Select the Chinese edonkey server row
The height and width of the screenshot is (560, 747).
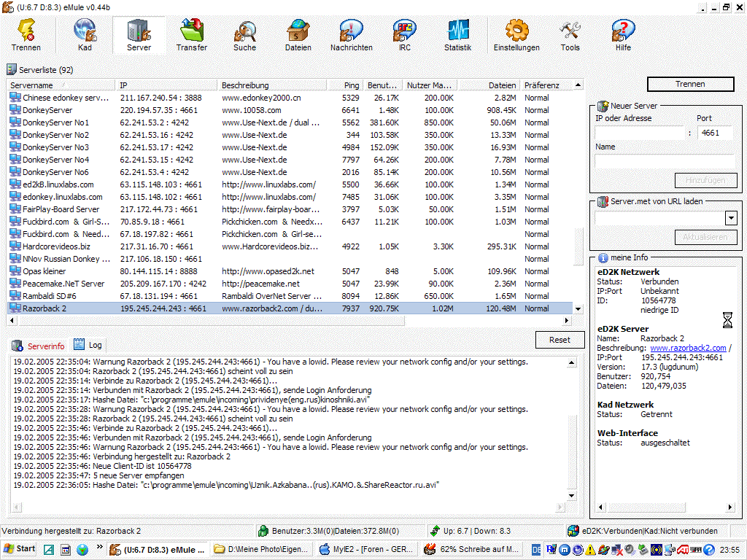(x=290, y=98)
